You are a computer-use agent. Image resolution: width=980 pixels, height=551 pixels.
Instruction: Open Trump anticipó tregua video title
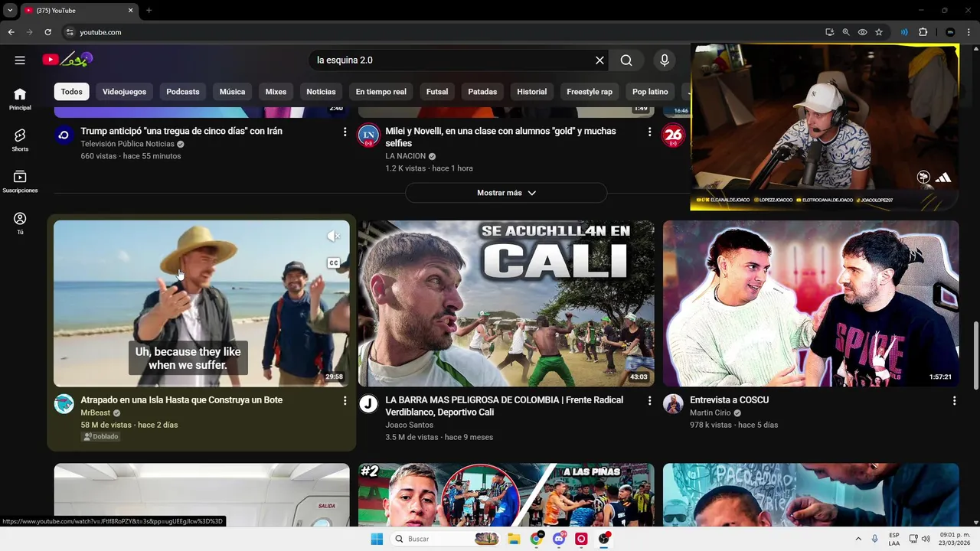click(181, 131)
